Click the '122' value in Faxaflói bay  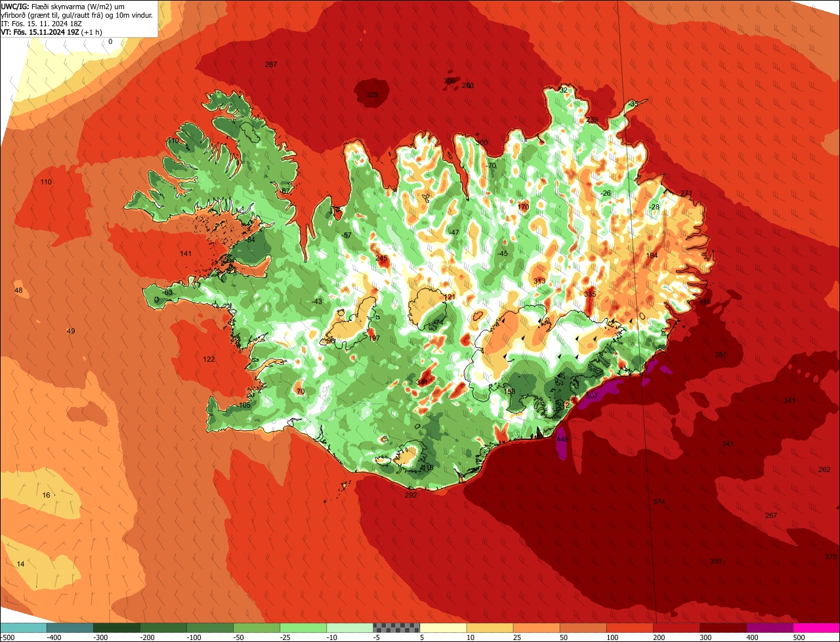[209, 359]
